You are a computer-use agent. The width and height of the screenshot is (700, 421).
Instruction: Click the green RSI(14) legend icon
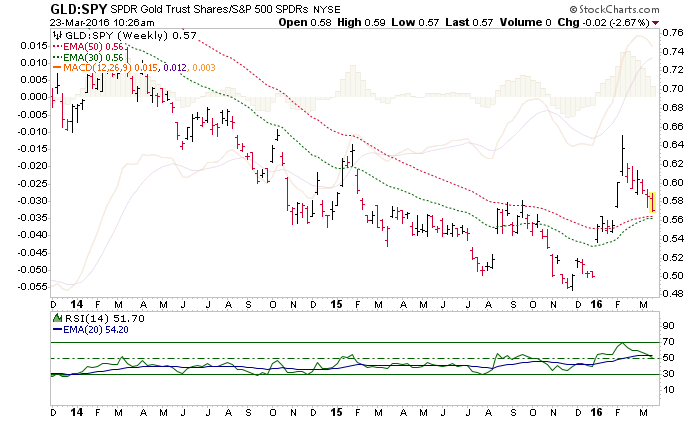coord(57,318)
